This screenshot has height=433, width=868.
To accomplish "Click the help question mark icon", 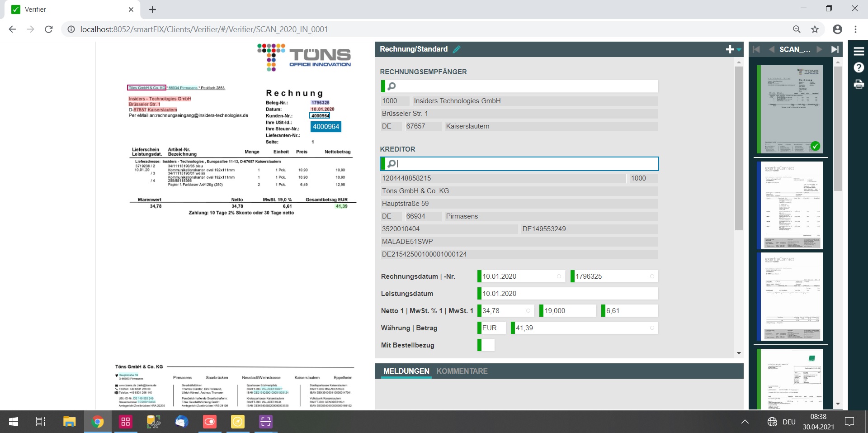I will tap(859, 68).
